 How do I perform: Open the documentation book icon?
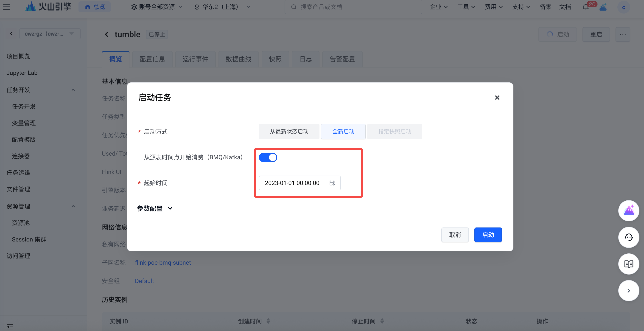(x=628, y=264)
